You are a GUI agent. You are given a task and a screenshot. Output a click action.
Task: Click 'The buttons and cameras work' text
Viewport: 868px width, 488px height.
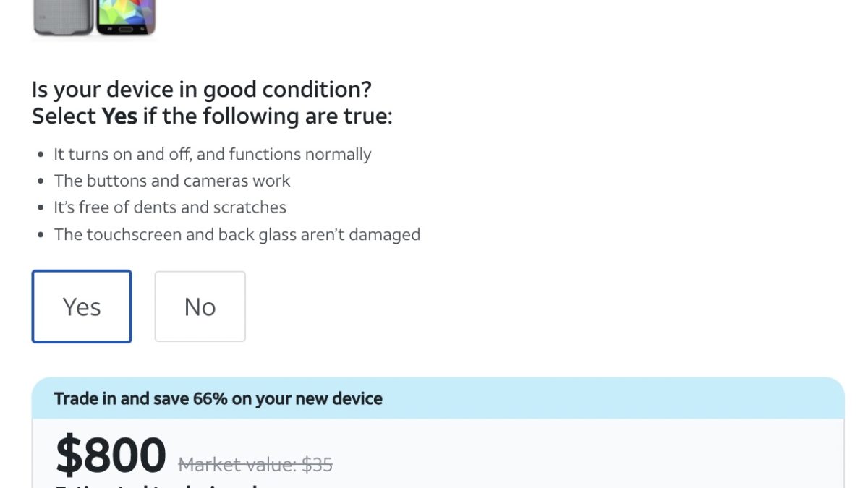point(171,181)
